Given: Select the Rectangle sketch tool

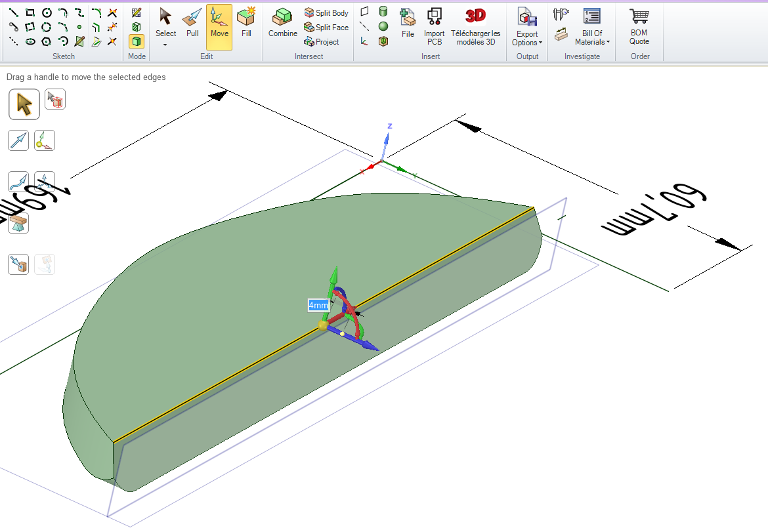Looking at the screenshot, I should pyautogui.click(x=30, y=12).
